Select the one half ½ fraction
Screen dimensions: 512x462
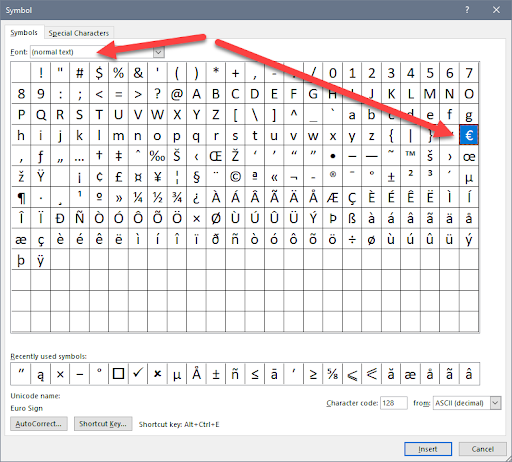point(157,197)
